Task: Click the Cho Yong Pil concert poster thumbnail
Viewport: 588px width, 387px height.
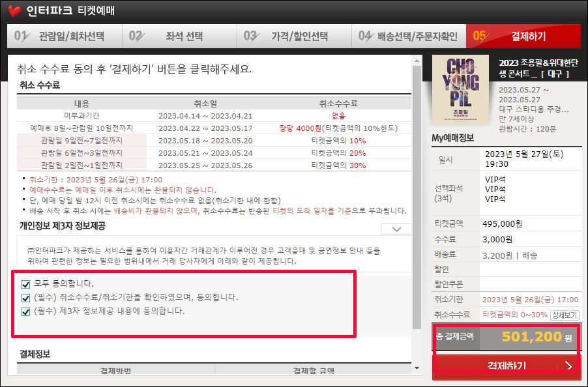Action: [460, 89]
